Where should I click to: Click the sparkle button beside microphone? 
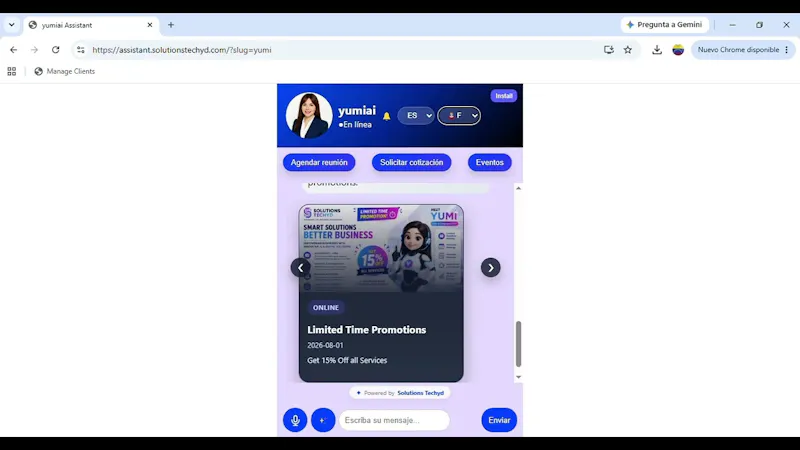coord(323,420)
